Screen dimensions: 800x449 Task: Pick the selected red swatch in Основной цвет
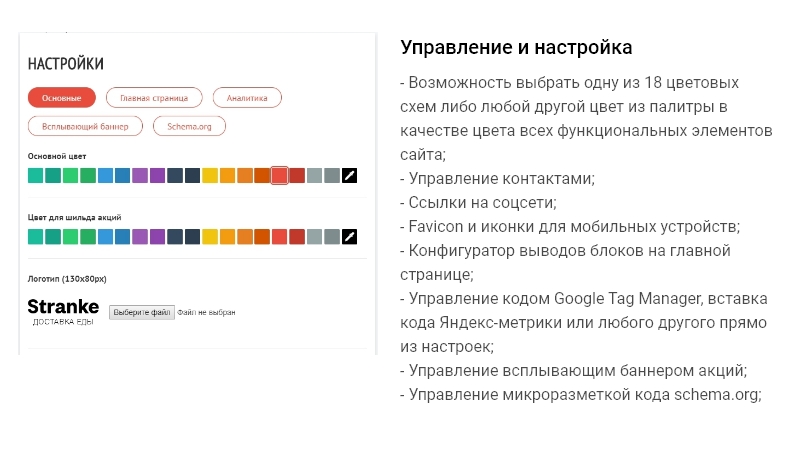tap(280, 176)
